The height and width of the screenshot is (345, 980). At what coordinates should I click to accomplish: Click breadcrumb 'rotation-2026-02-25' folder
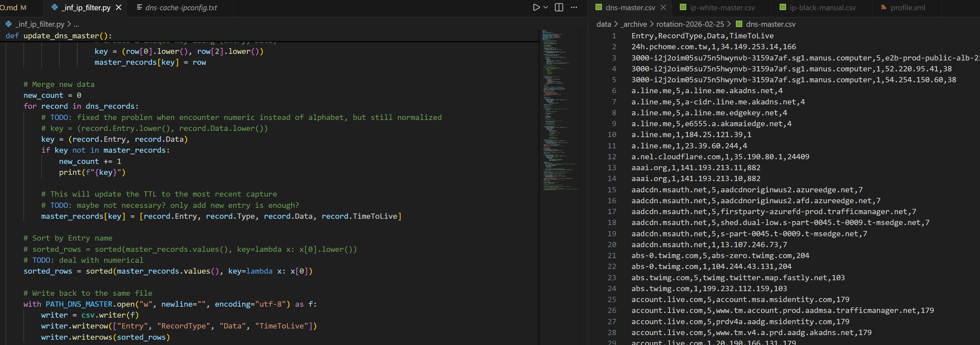tap(690, 24)
